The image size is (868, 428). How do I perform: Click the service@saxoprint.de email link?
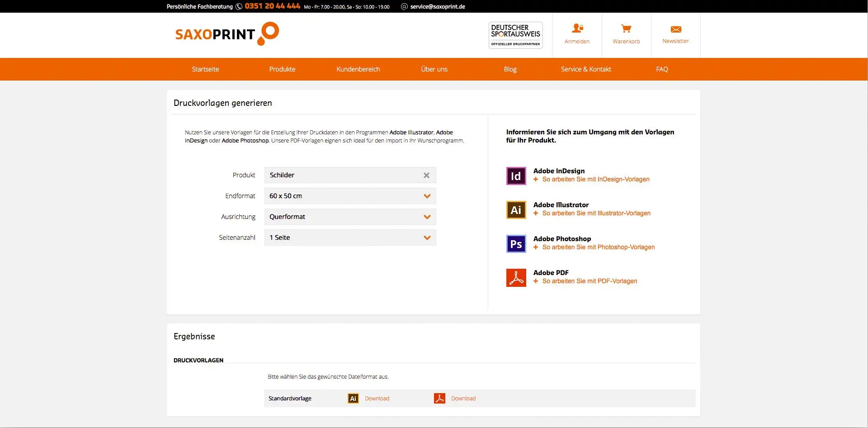pos(437,7)
